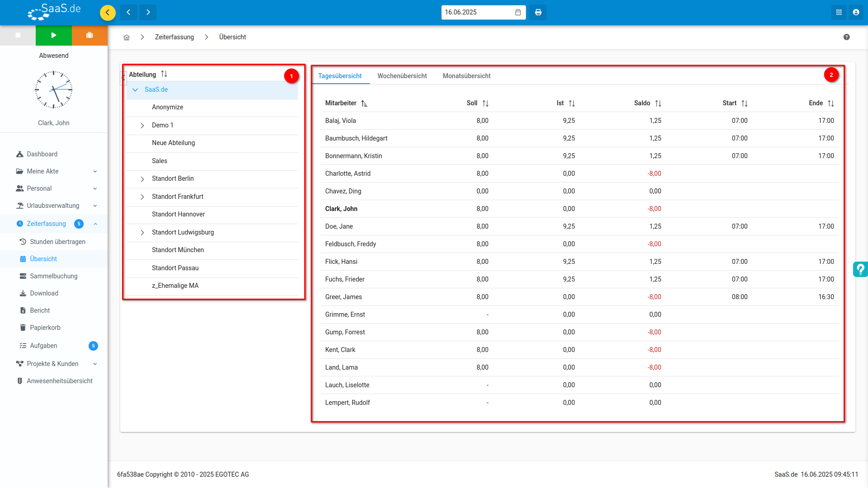Collapse the SaaS.de tree node
The height and width of the screenshot is (488, 868).
tap(135, 90)
